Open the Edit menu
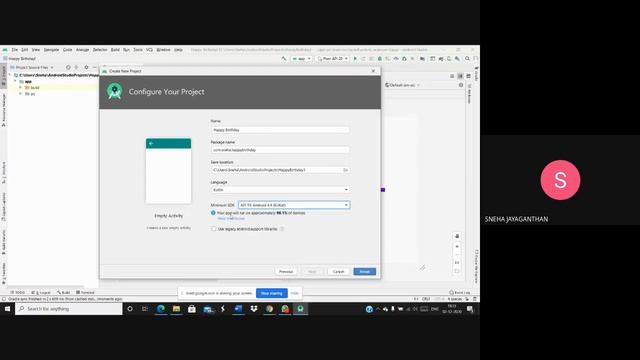This screenshot has height=360, width=640. pos(24,50)
